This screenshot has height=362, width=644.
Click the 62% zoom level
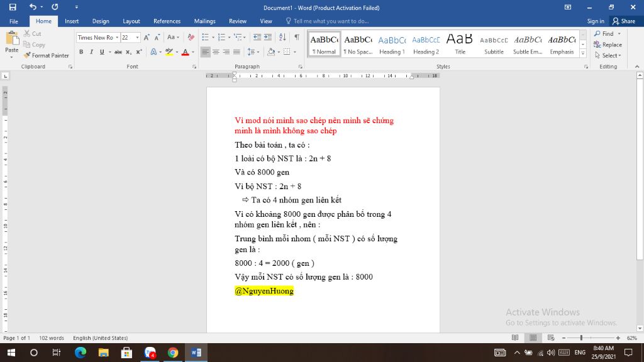pos(631,337)
